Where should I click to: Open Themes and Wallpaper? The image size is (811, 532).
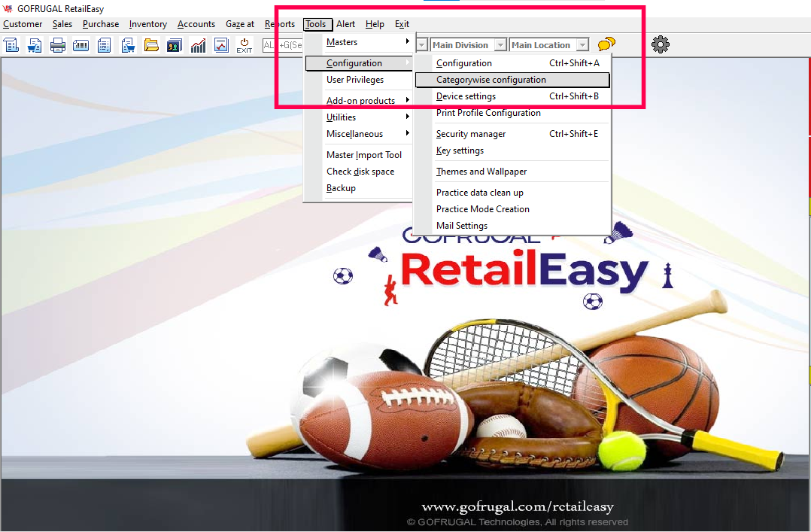tap(512, 172)
